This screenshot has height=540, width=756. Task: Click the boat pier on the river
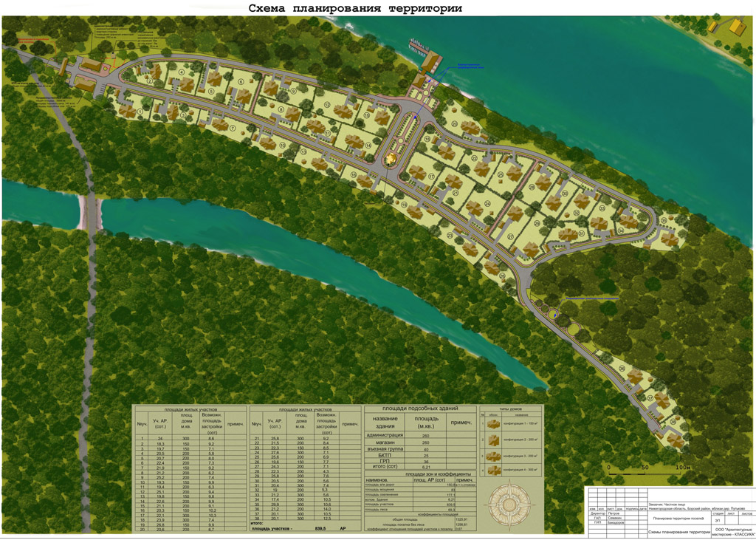point(419,47)
